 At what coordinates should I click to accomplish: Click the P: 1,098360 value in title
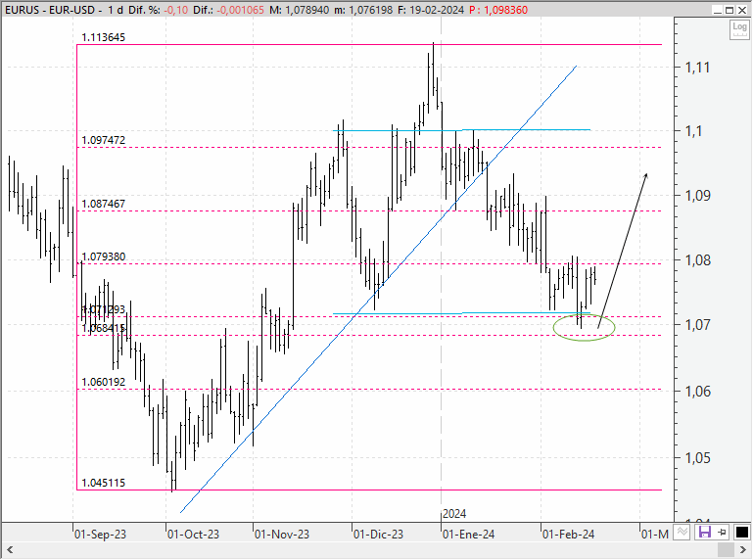tap(498, 10)
